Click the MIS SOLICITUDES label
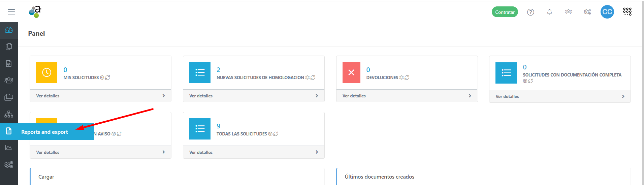This screenshot has width=644, height=185. point(81,78)
